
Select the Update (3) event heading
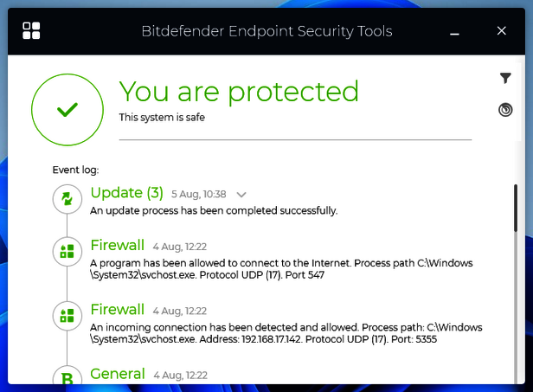126,193
